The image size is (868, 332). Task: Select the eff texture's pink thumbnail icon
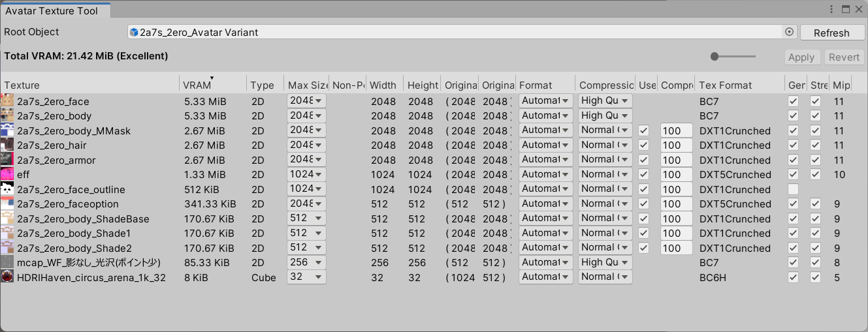(7, 174)
